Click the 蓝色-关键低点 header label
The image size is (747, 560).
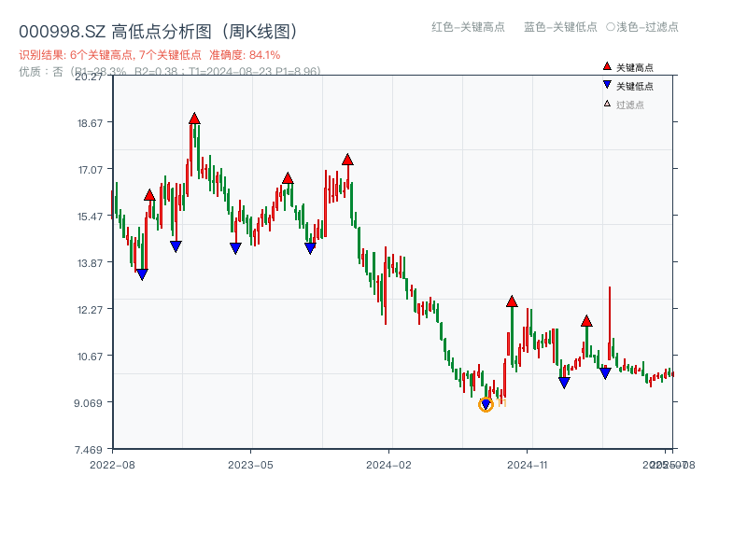pyautogui.click(x=560, y=27)
